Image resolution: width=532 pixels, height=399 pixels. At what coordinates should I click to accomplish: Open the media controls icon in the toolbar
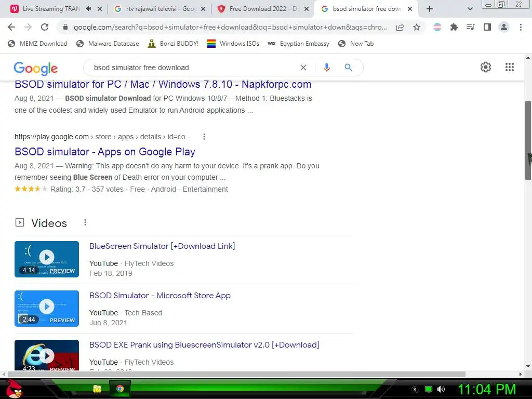coord(470,27)
